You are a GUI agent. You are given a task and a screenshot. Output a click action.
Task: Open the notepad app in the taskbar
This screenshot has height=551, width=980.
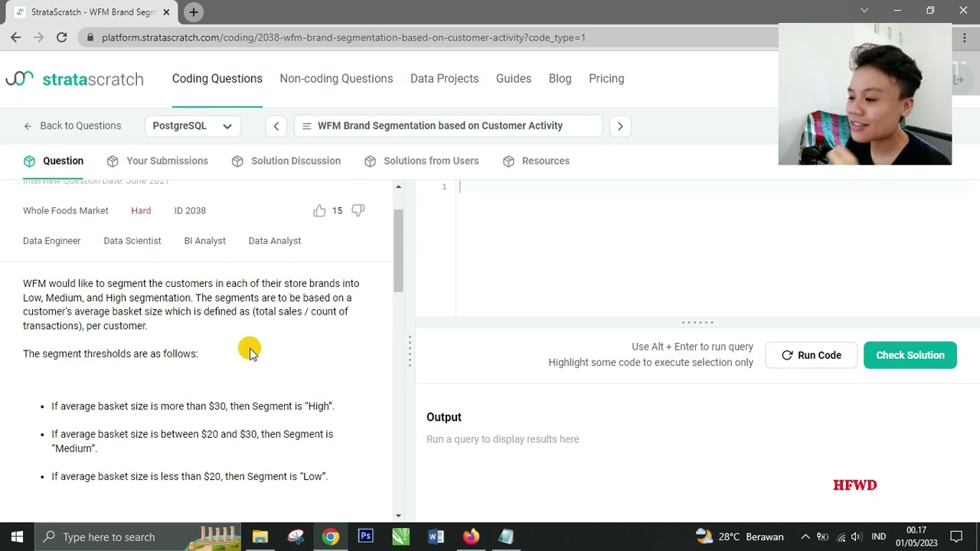coord(506,536)
